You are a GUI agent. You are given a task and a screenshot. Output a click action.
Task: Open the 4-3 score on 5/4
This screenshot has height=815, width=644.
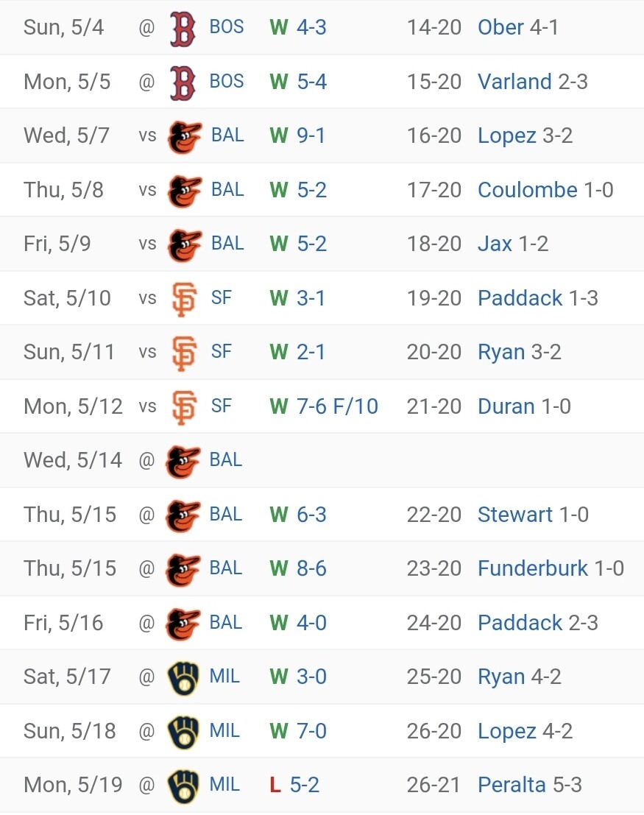click(311, 27)
